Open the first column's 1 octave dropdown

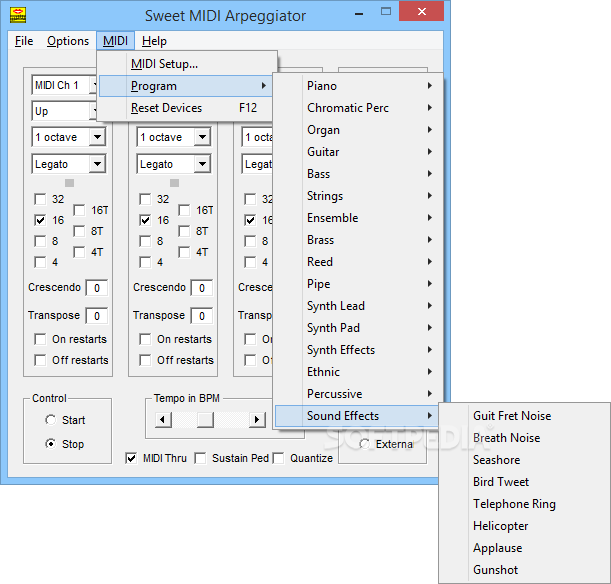click(x=97, y=137)
